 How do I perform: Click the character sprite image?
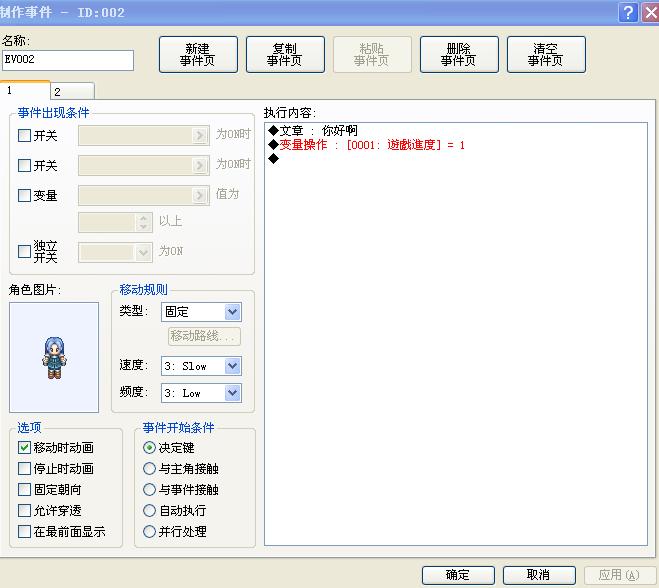click(54, 358)
